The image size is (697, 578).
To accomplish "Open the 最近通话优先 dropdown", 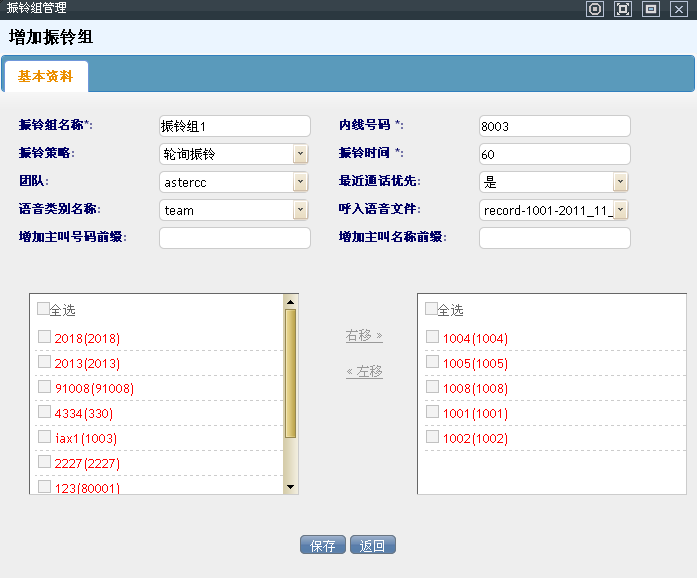I will pos(620,182).
